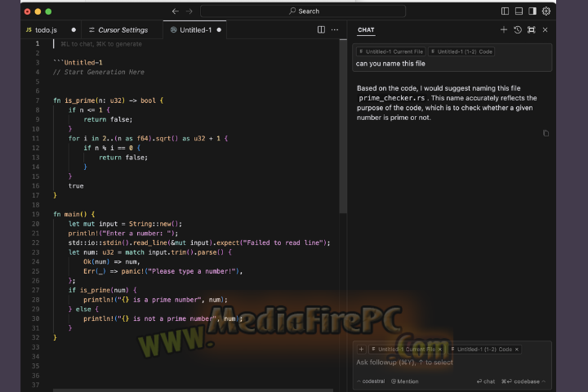Remove Untitled-1 (1-2) Code from chat context
This screenshot has height=392, width=588.
pyautogui.click(x=516, y=350)
